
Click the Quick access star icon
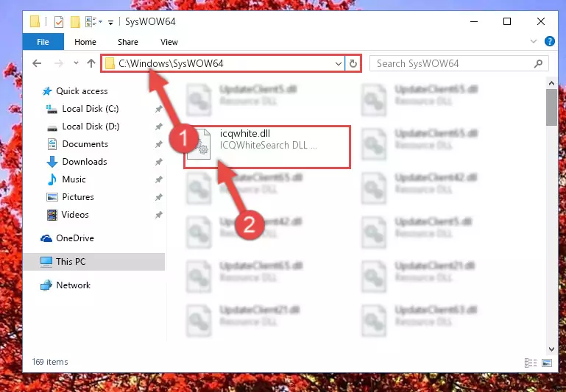(x=47, y=91)
